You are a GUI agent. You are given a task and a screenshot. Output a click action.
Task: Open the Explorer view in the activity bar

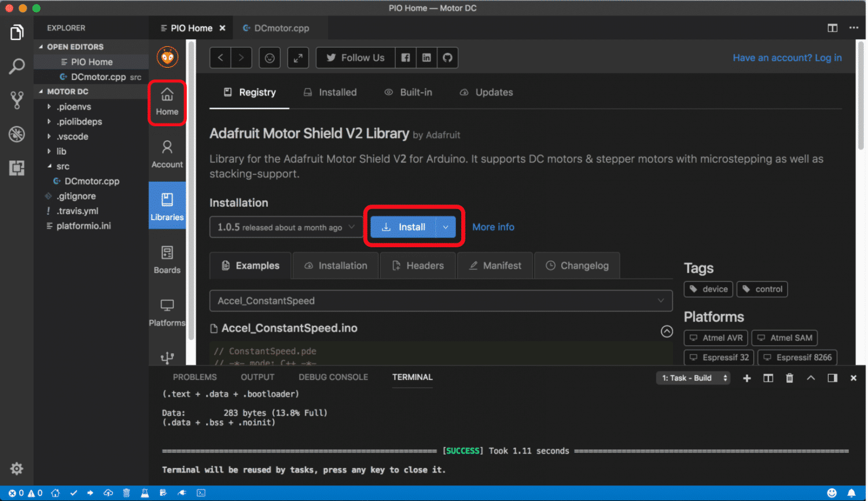17,32
